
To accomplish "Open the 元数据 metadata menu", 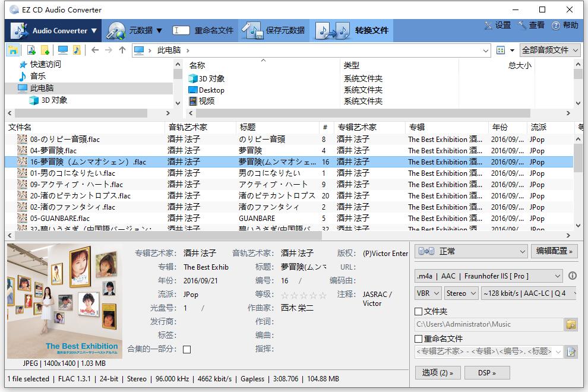I will click(134, 31).
